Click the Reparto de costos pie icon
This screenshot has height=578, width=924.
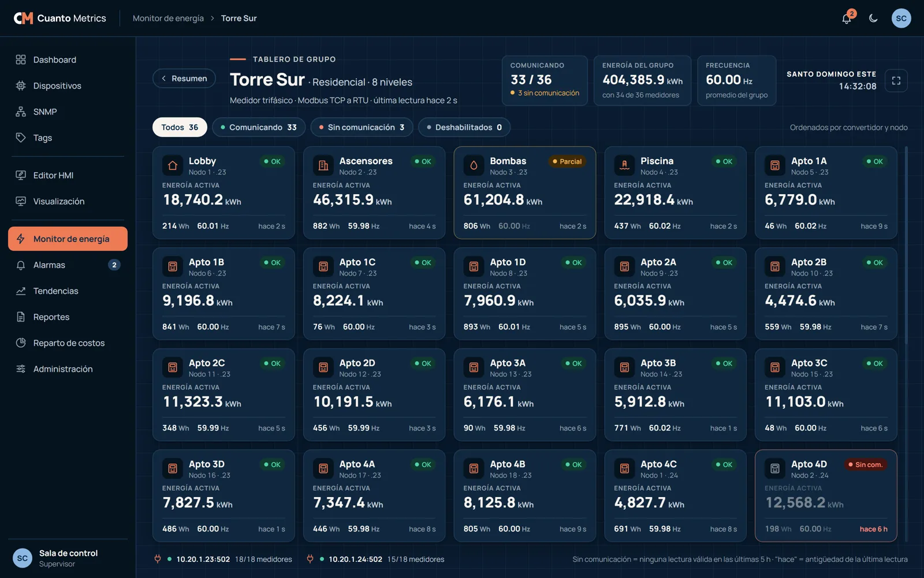[21, 343]
